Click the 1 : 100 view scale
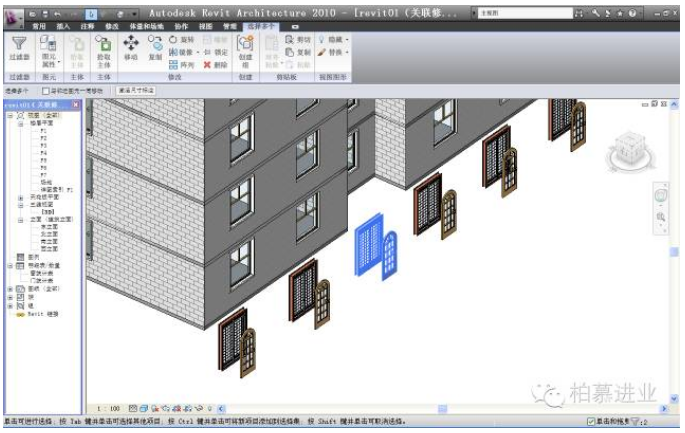 pos(110,408)
